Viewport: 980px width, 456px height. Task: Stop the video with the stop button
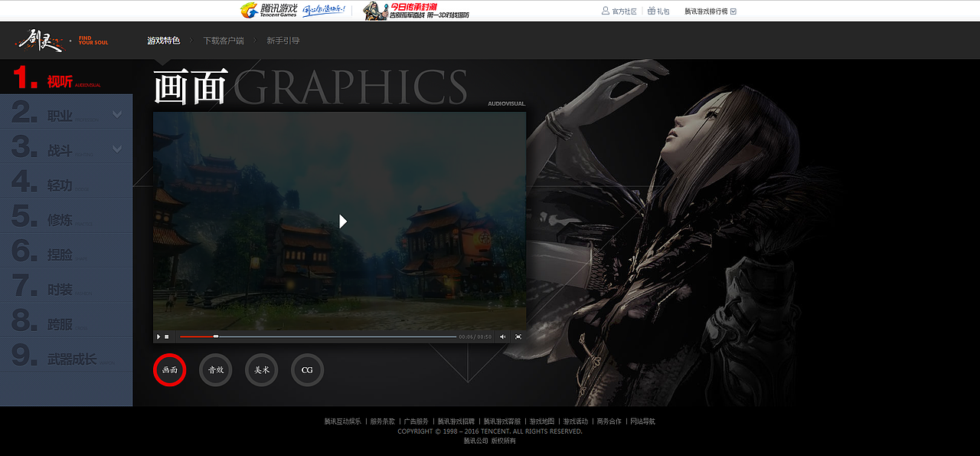pos(167,336)
